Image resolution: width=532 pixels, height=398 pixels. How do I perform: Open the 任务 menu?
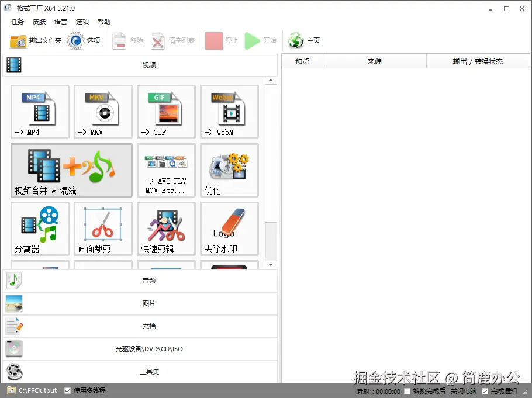[x=17, y=22]
